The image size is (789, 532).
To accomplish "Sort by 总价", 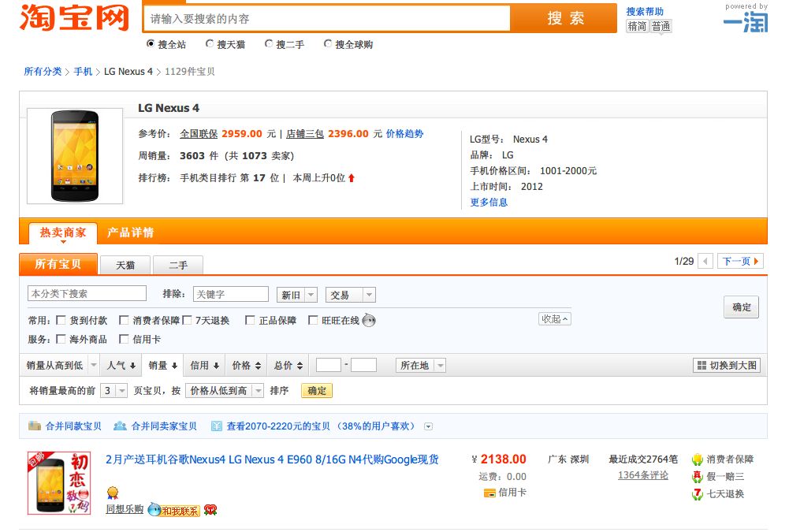I will pyautogui.click(x=288, y=366).
